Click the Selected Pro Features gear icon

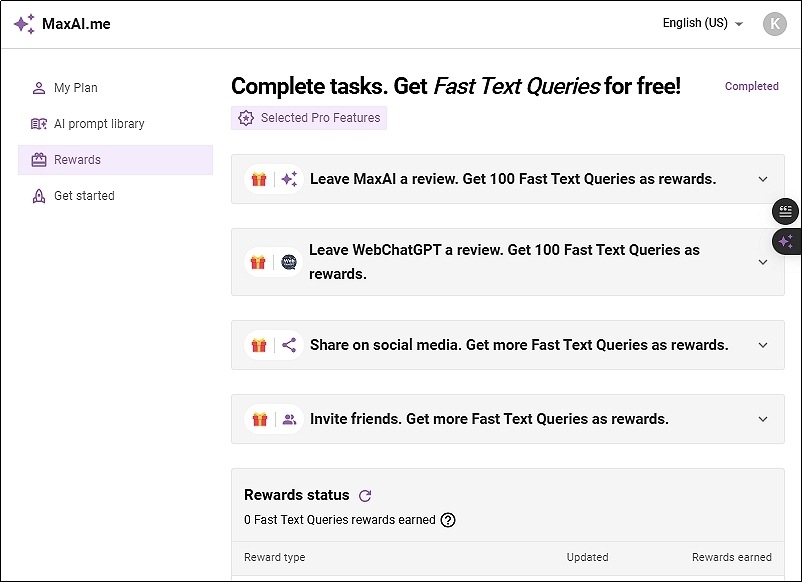tap(245, 118)
